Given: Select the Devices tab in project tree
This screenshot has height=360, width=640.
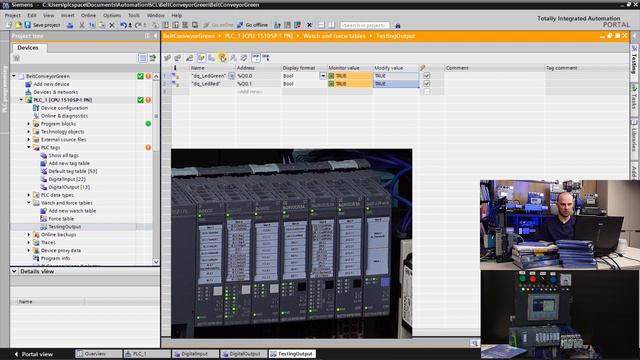Looking at the screenshot, I should pyautogui.click(x=28, y=48).
